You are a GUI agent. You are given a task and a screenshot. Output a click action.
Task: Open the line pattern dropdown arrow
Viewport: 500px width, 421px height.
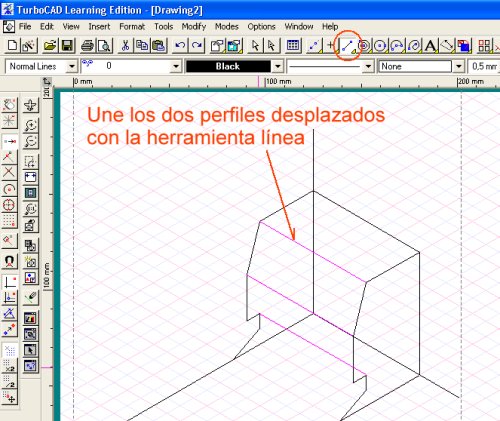(x=368, y=66)
